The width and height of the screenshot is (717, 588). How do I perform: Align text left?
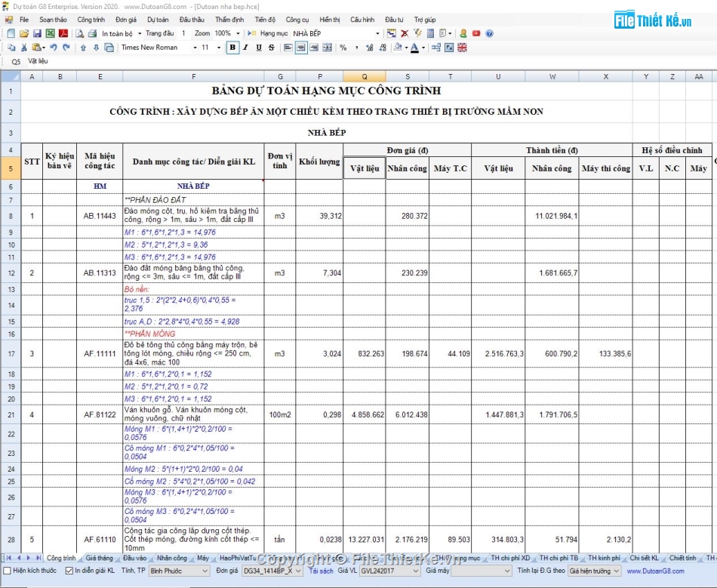[288, 48]
